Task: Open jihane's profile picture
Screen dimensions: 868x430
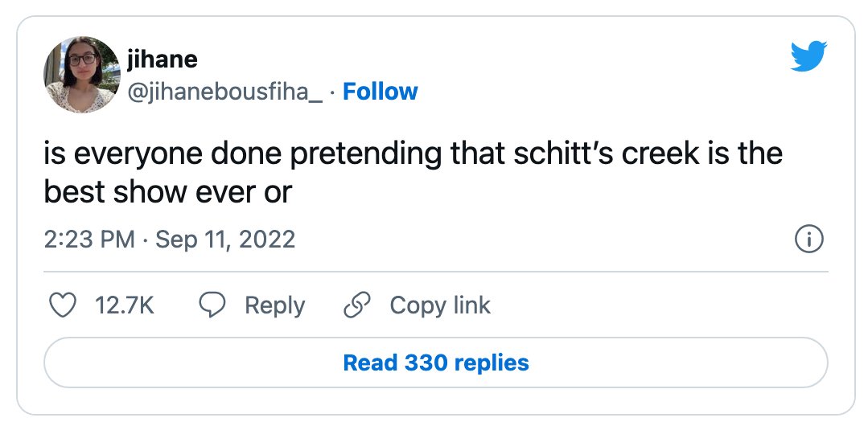Action: 82,75
